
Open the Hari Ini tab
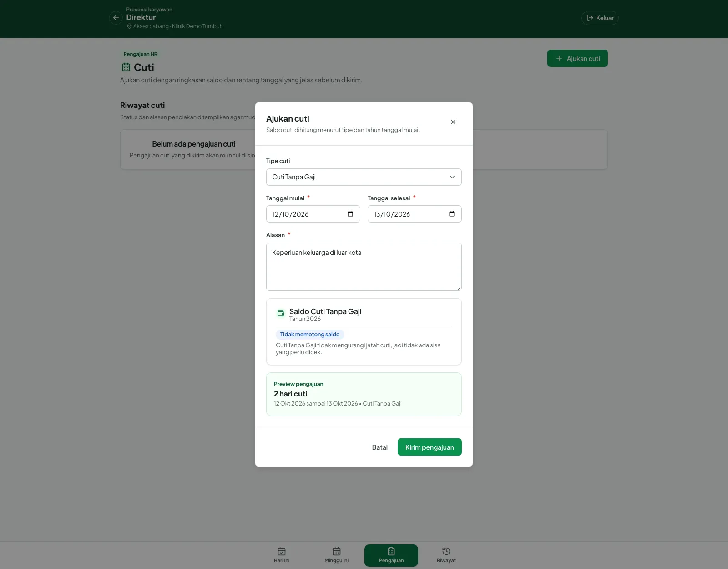(282, 555)
